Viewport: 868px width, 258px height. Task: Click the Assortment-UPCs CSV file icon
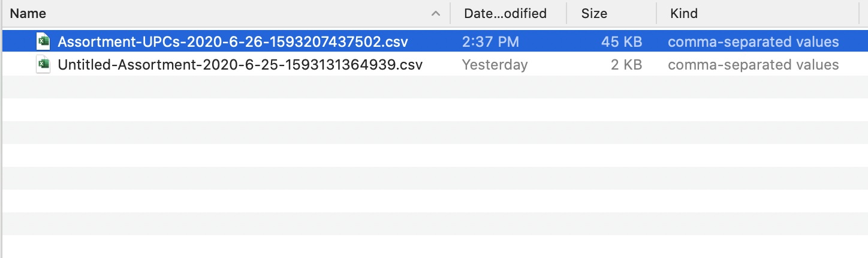[43, 41]
